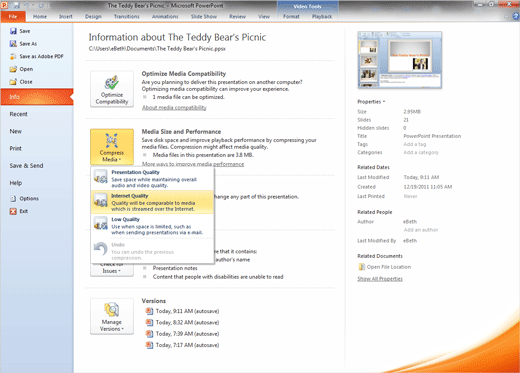The height and width of the screenshot is (373, 520).
Task: Click the Internet Quality option icon
Action: click(x=100, y=200)
